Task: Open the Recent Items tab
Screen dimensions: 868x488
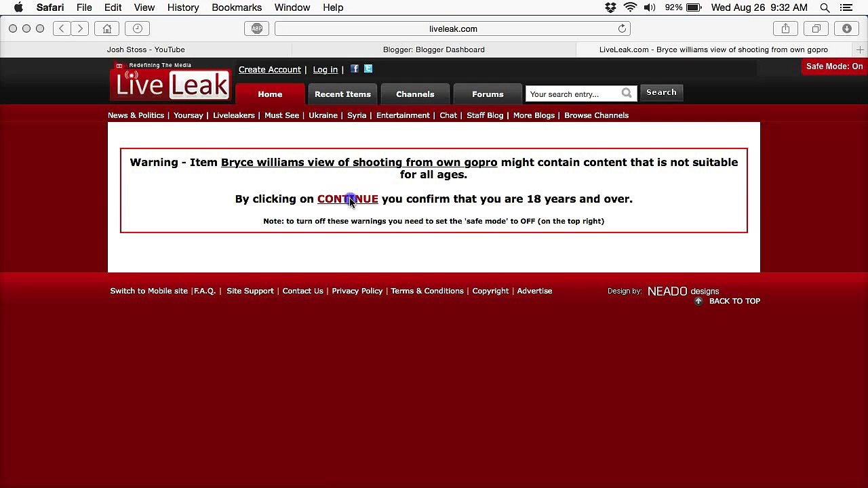Action: [x=342, y=94]
